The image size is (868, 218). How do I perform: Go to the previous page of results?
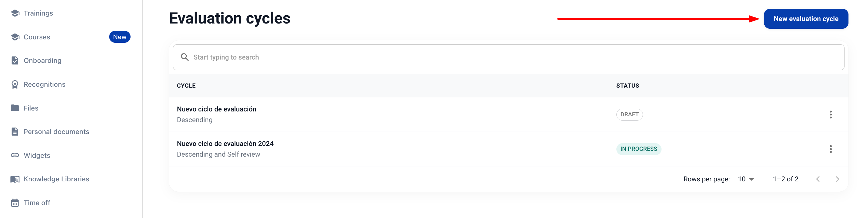[x=818, y=179]
